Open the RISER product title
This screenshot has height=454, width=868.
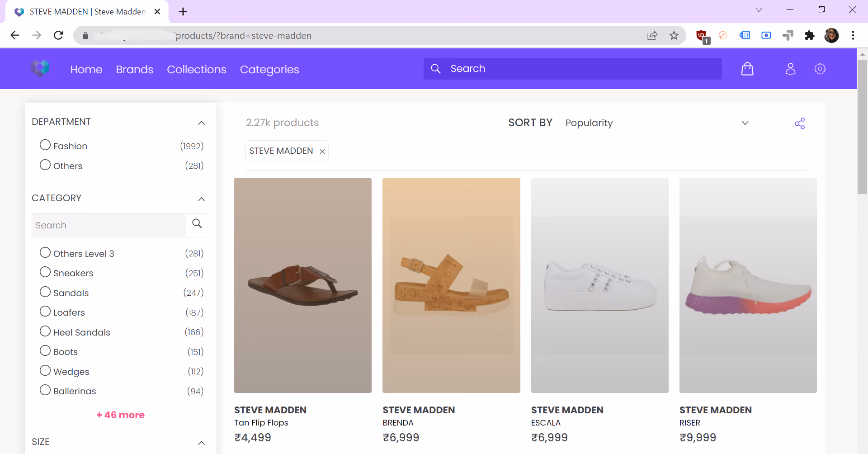pos(690,423)
